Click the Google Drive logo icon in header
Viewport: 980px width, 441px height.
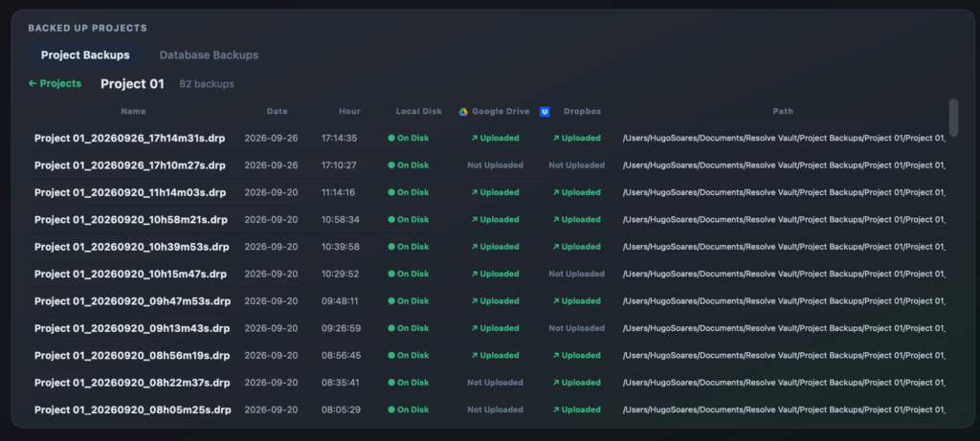463,112
